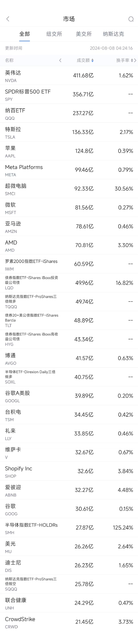Open the 博通 AVGO row

tap(69, 358)
